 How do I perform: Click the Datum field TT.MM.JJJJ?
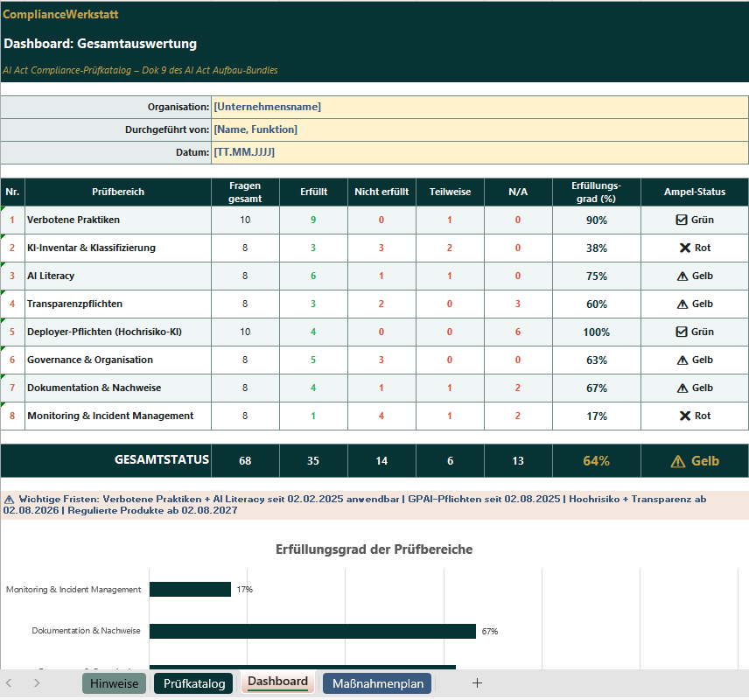tap(479, 152)
